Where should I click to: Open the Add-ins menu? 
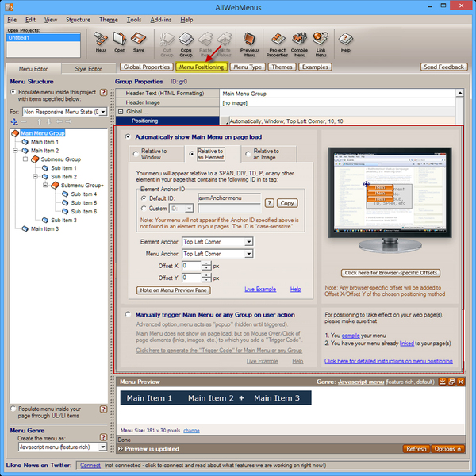[161, 20]
